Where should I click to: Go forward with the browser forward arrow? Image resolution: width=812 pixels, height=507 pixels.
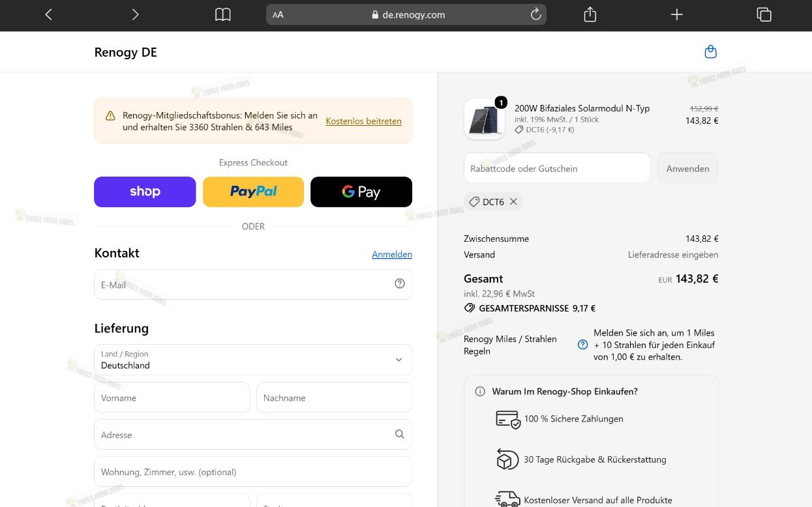(135, 14)
